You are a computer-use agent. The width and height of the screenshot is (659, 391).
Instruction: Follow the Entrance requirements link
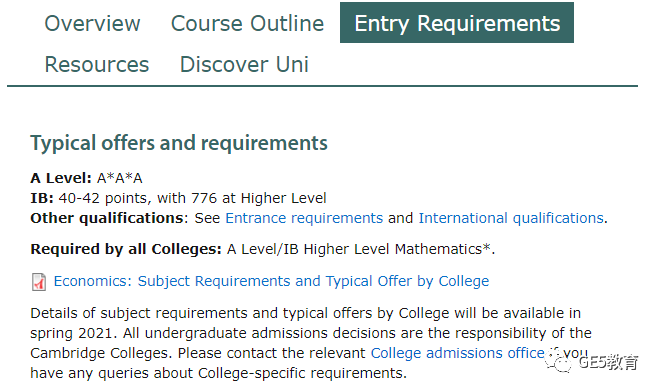pyautogui.click(x=304, y=218)
